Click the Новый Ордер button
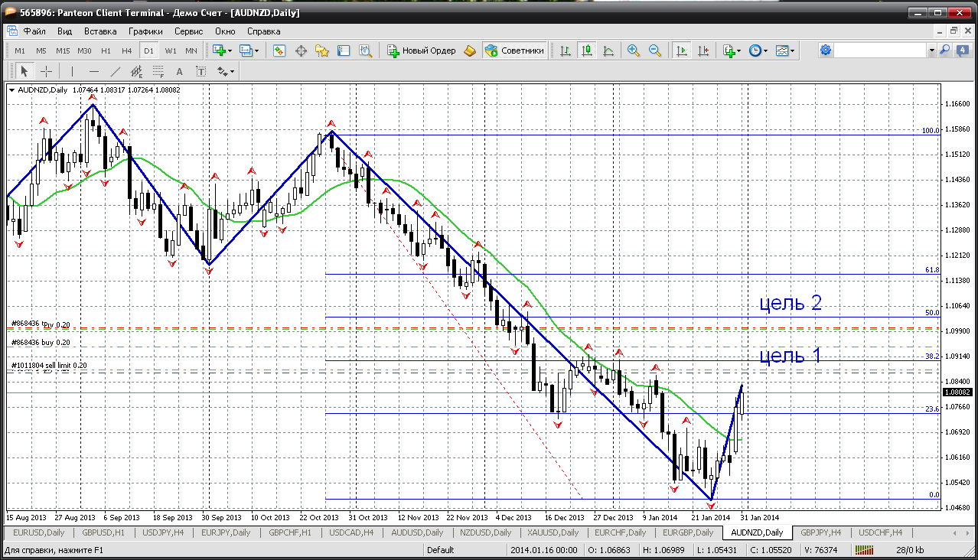 (422, 50)
